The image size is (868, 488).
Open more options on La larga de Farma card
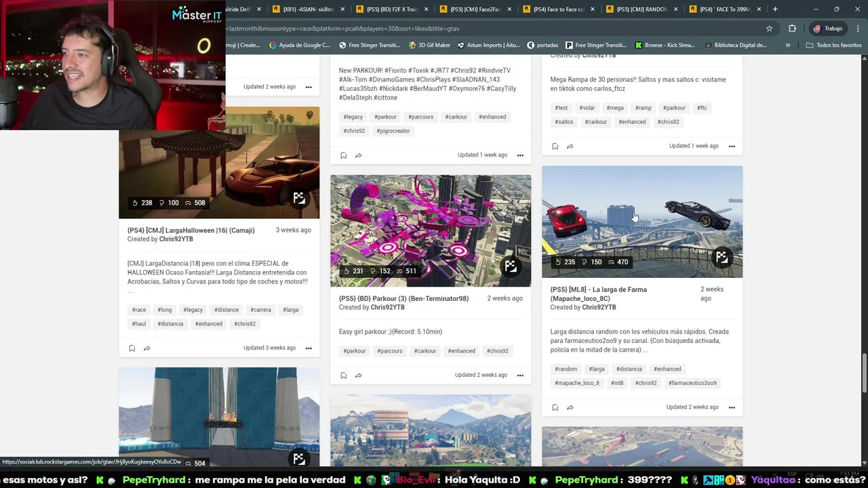[732, 407]
